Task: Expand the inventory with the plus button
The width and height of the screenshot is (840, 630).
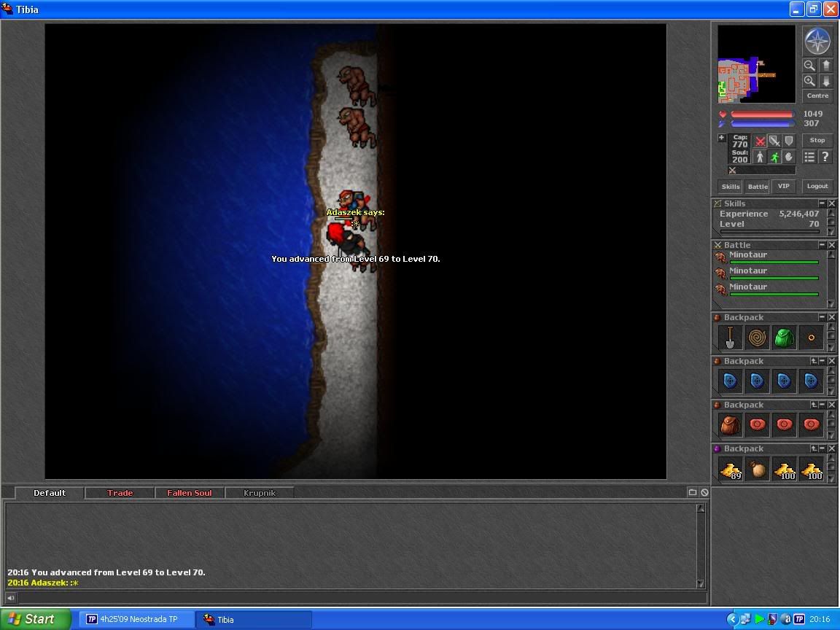Action: coord(722,138)
